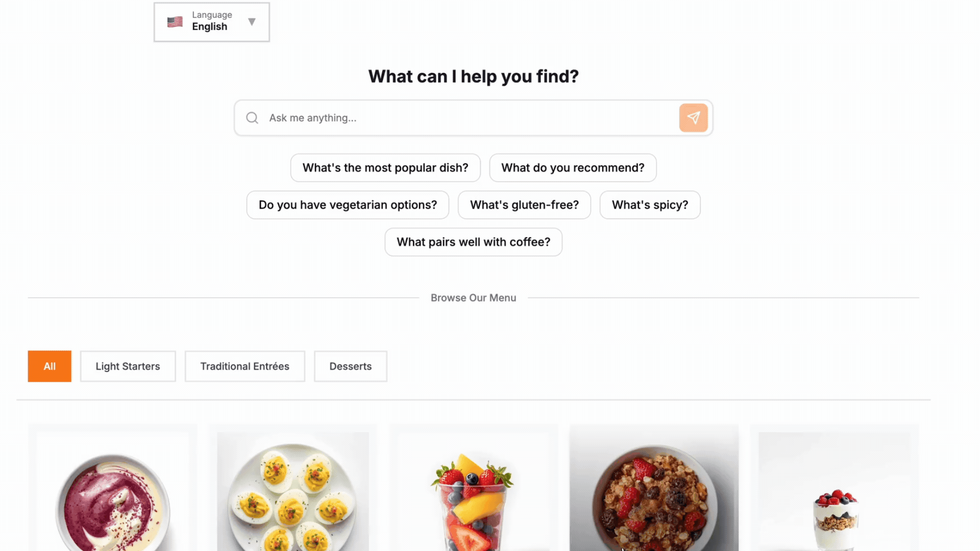Click the search magnifier icon
Screen dimensions: 980x551
click(252, 118)
